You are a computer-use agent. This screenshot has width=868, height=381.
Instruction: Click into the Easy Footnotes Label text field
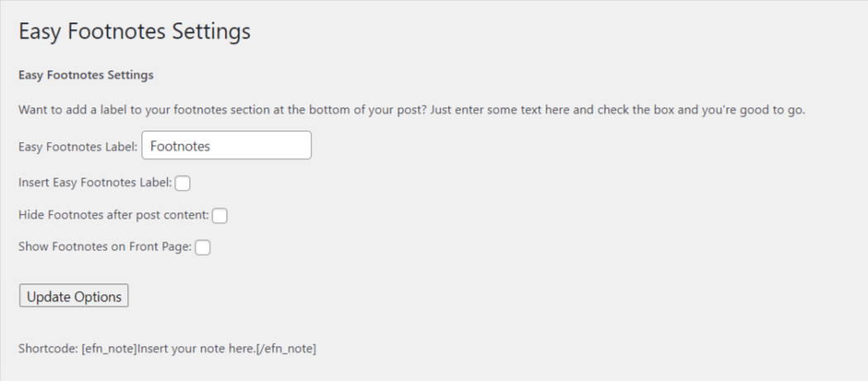coord(227,145)
